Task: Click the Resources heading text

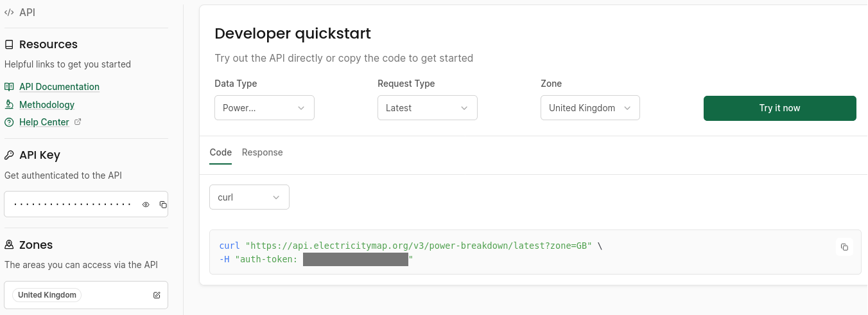Action: (48, 44)
